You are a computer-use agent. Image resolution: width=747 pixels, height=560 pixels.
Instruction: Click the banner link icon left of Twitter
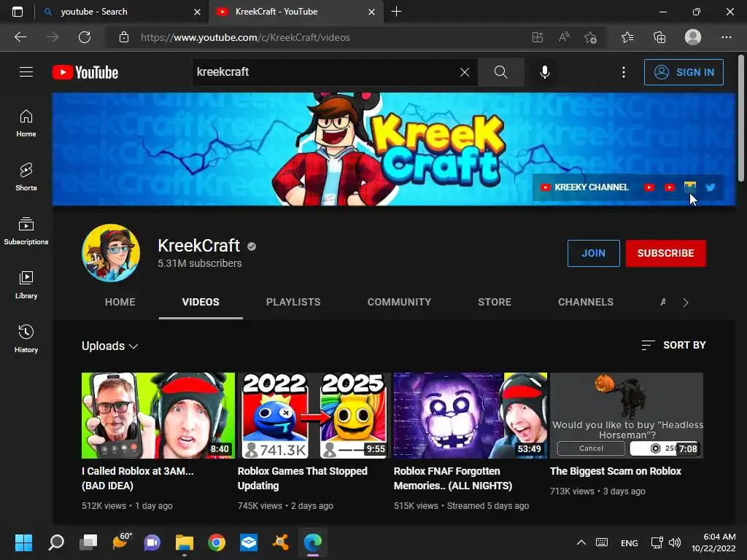click(x=690, y=187)
